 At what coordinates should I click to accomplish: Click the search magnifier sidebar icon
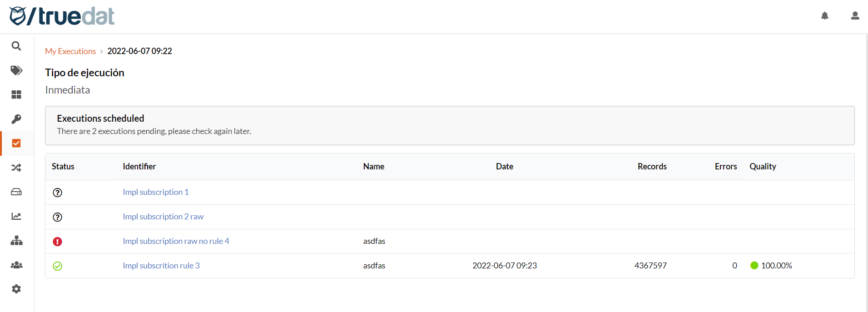point(16,46)
